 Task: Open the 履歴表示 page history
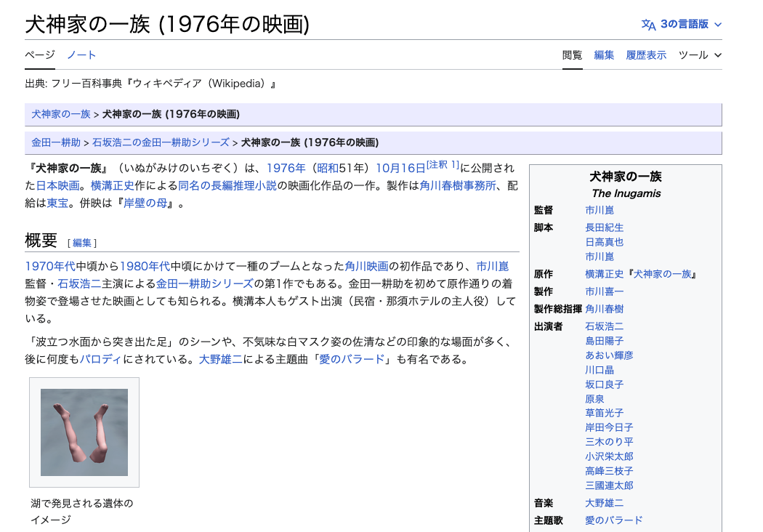click(x=645, y=55)
